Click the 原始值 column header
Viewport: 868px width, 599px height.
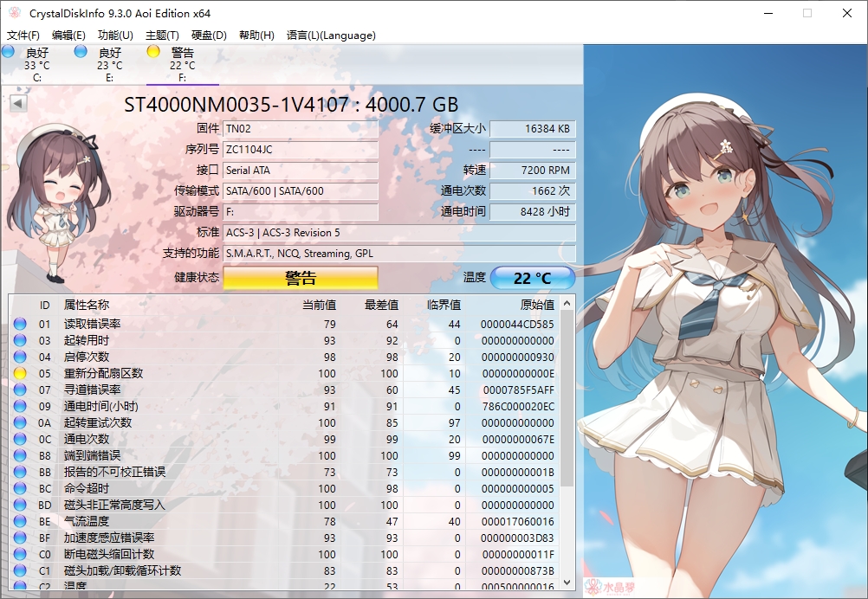(537, 305)
